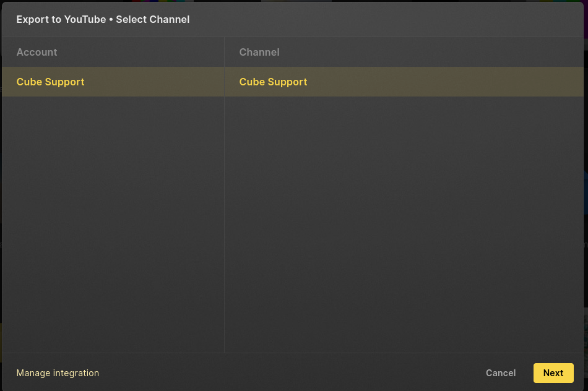Image resolution: width=588 pixels, height=391 pixels.
Task: Choose Cube Support under the Channel column
Action: [404, 82]
